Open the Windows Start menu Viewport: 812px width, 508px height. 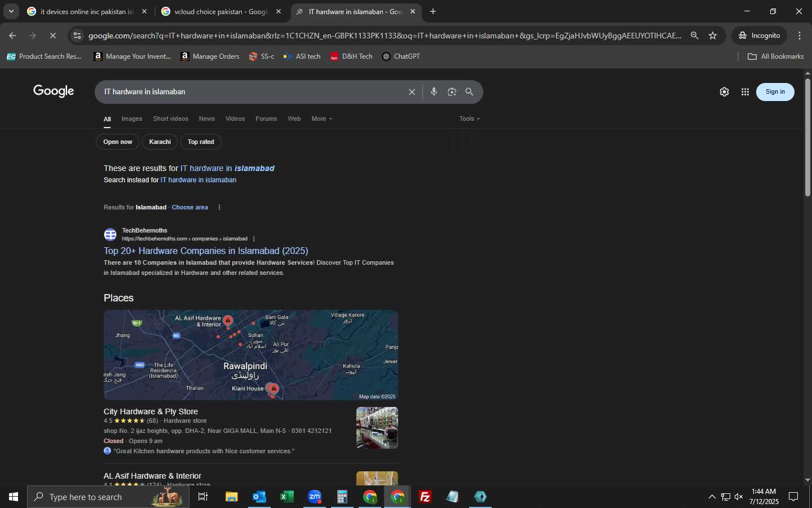point(14,497)
